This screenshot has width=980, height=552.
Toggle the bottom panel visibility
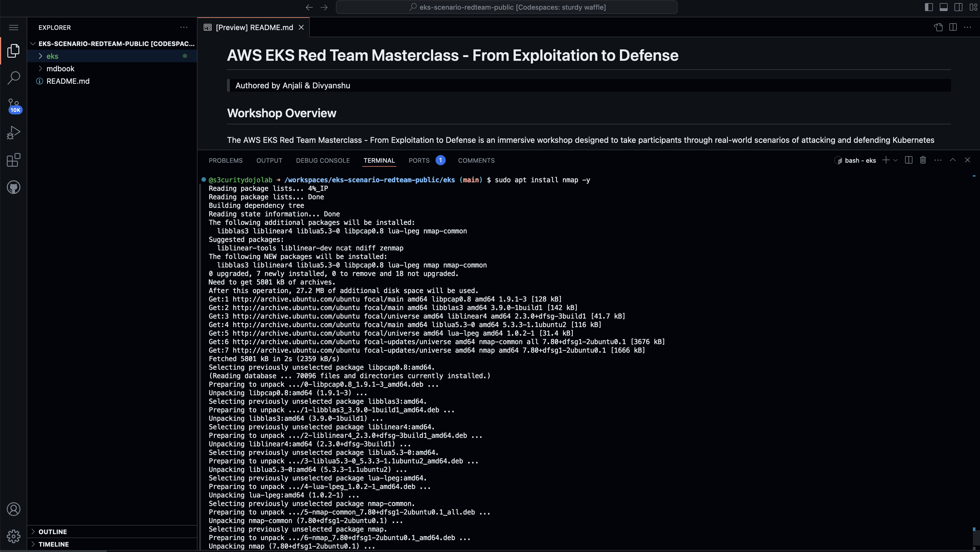click(943, 7)
